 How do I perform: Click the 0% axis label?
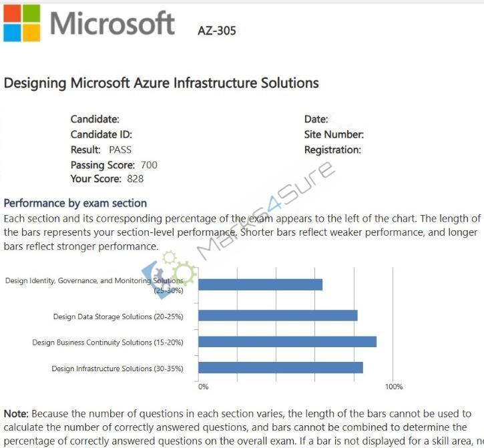[x=204, y=387]
